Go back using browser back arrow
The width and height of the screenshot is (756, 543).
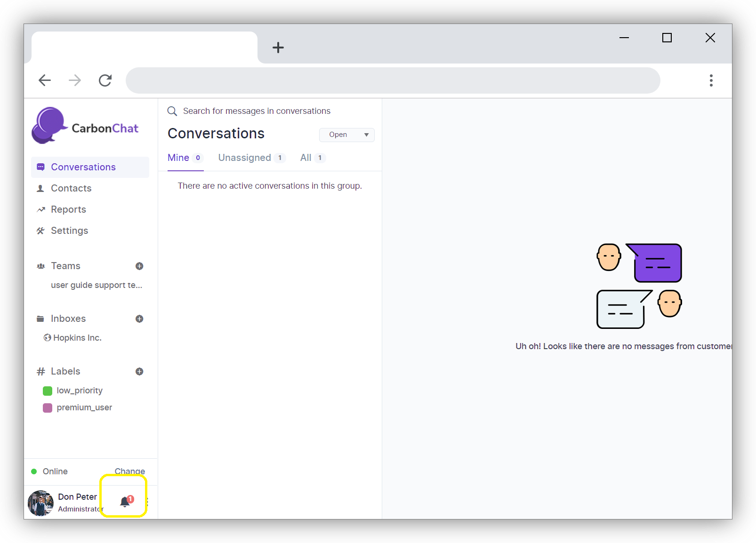pyautogui.click(x=45, y=80)
